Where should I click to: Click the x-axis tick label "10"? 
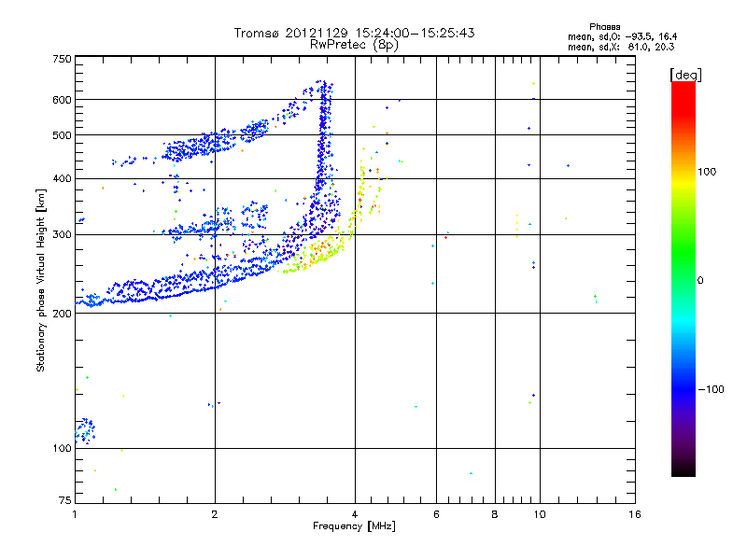point(540,514)
